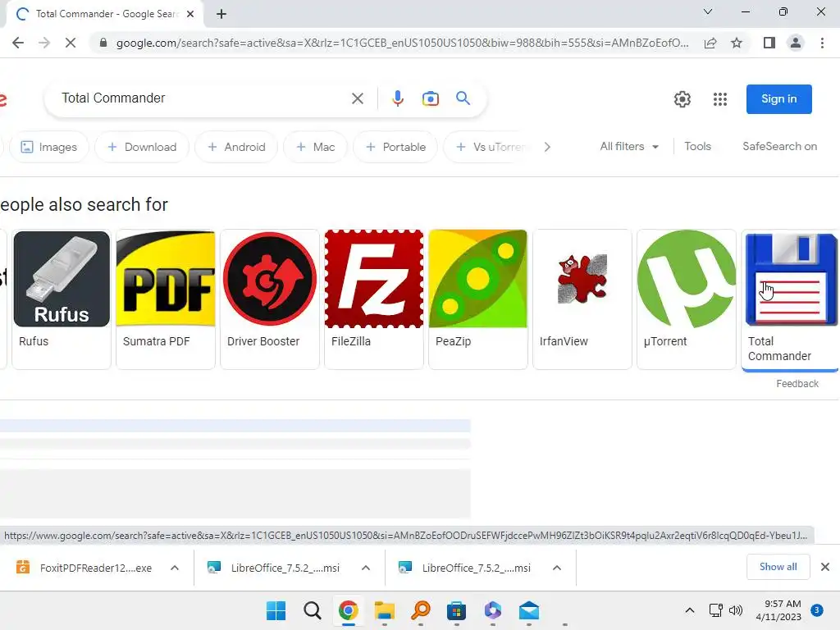View site lock information in address bar
The image size is (840, 630).
pyautogui.click(x=103, y=43)
